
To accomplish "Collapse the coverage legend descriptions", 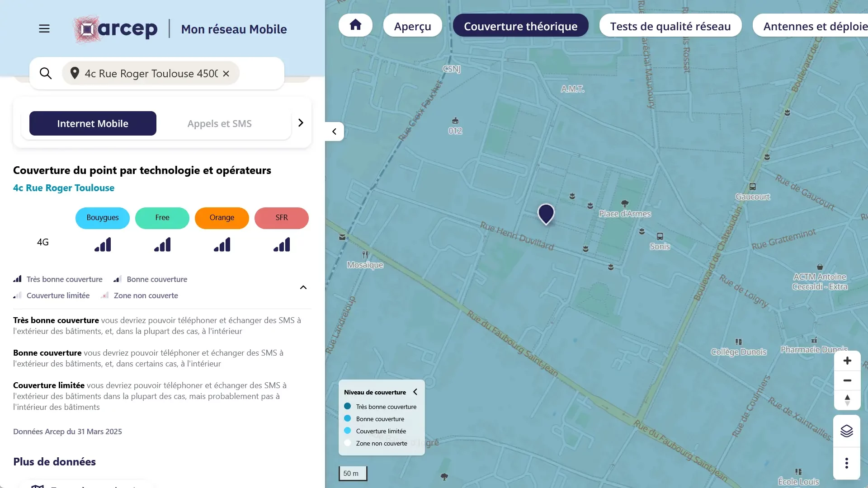I will pyautogui.click(x=303, y=287).
